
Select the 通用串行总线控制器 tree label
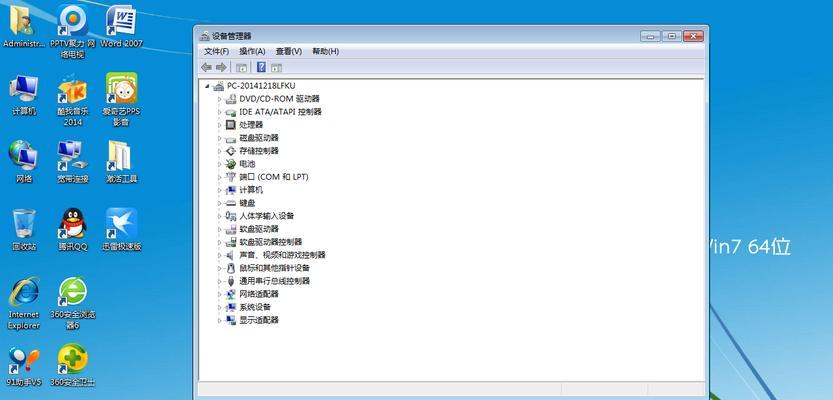point(274,281)
